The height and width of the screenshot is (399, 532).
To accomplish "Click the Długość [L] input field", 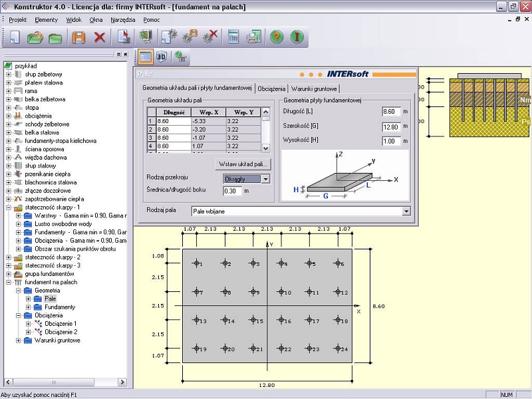I will 391,111.
